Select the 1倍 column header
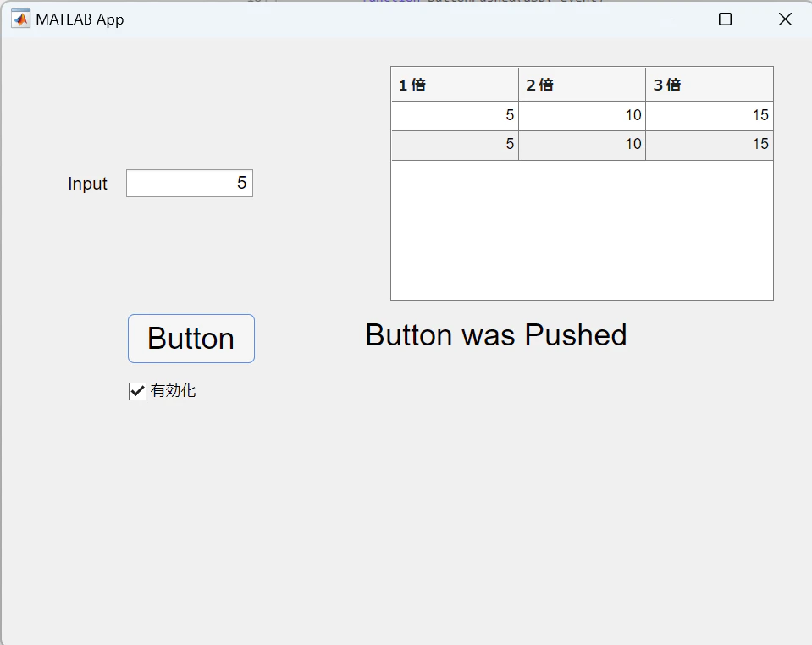The width and height of the screenshot is (812, 645). coord(455,85)
